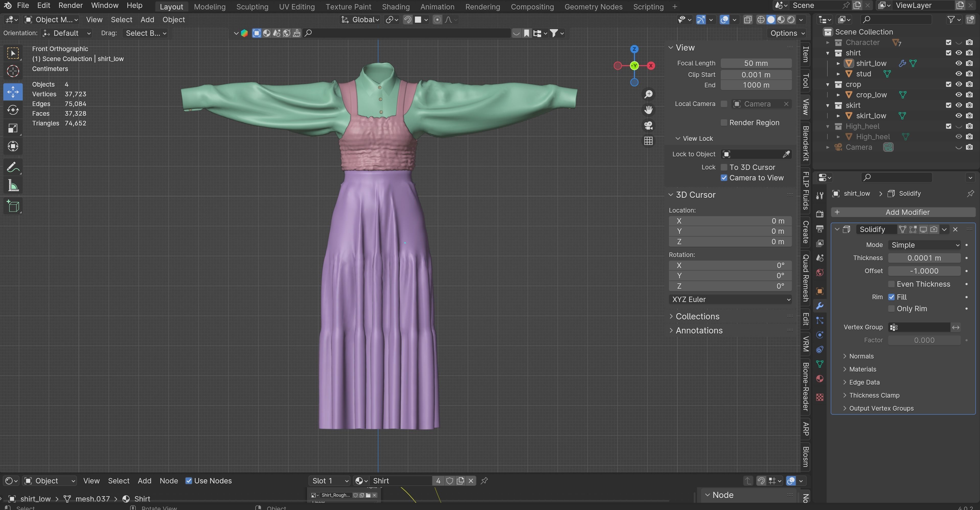This screenshot has height=510, width=980.
Task: Adjust the Solidify Thickness field
Action: pos(924,258)
